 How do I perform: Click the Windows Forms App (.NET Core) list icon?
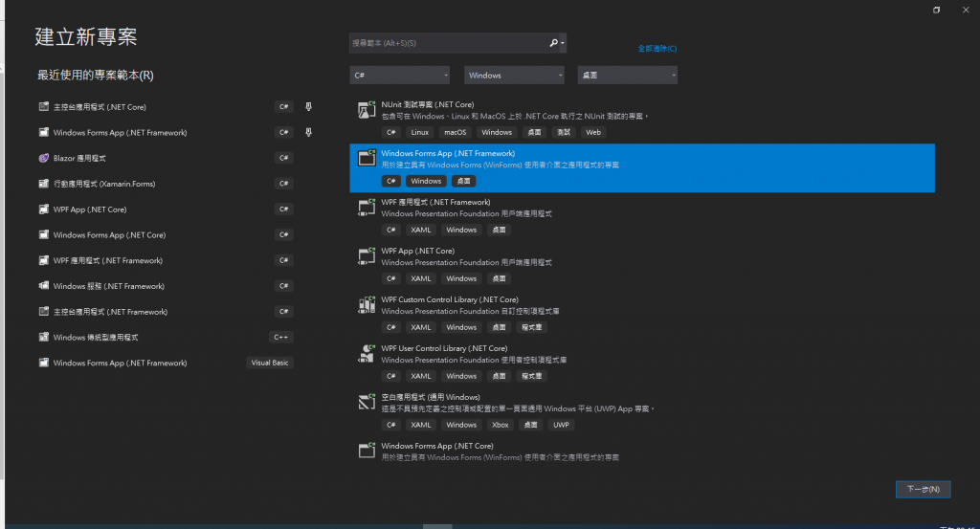point(367,451)
